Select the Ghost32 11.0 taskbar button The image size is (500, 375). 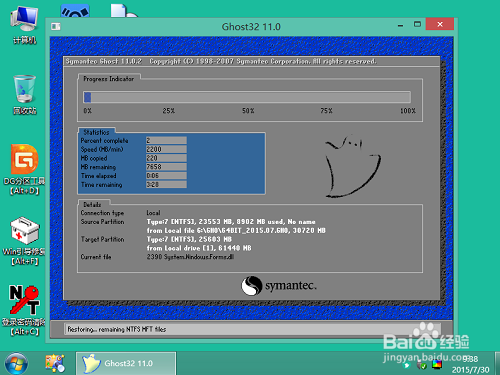click(126, 363)
